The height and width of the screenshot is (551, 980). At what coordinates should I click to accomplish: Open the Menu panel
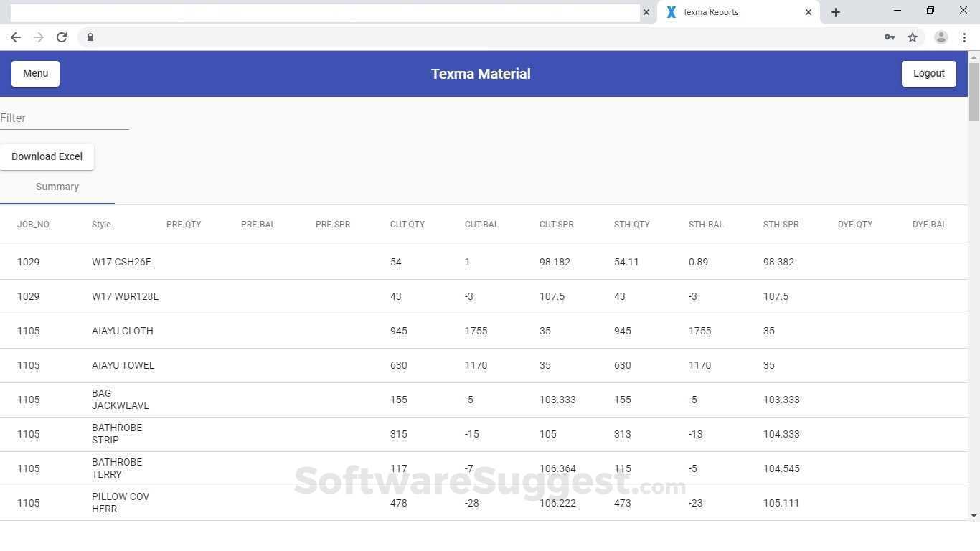tap(34, 73)
